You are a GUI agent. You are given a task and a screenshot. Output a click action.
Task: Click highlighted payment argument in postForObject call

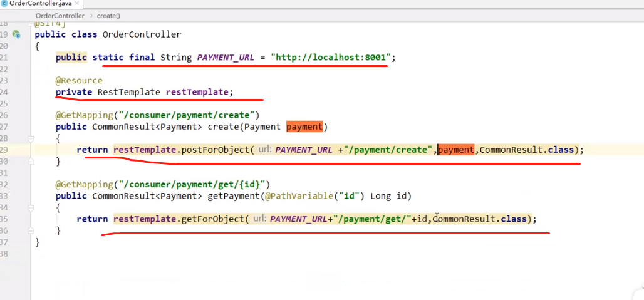[456, 150]
